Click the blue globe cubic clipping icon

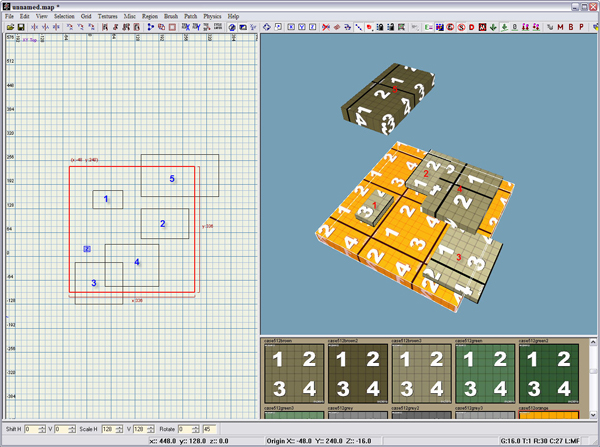click(x=232, y=27)
